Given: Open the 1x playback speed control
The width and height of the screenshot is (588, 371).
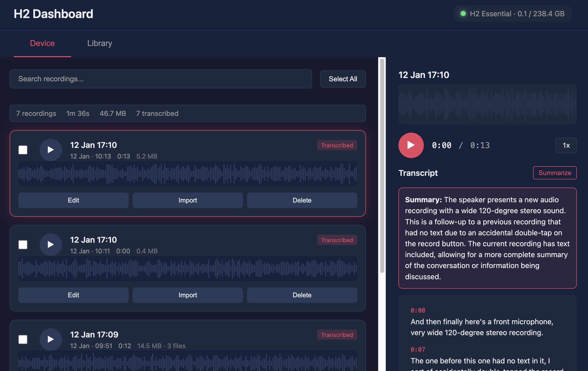Looking at the screenshot, I should pos(566,145).
